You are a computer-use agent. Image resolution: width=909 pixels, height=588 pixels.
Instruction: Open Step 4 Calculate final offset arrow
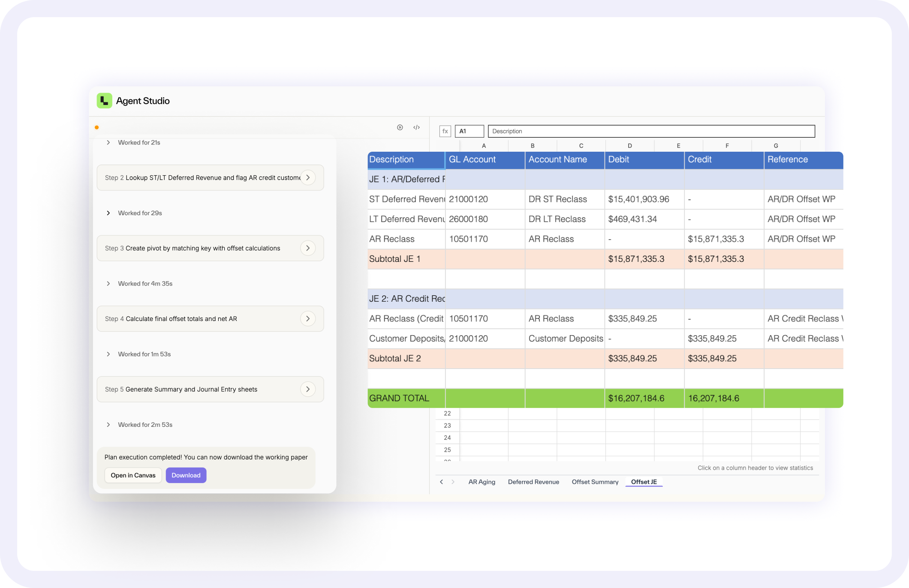point(308,318)
